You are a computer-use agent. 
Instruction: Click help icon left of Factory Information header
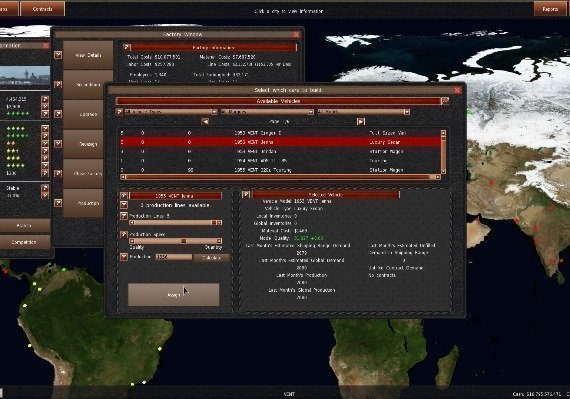(x=127, y=47)
